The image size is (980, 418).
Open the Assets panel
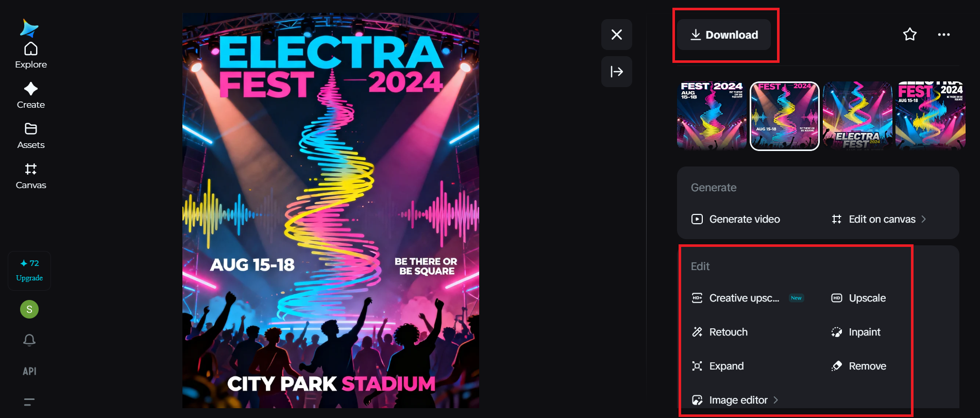tap(30, 135)
